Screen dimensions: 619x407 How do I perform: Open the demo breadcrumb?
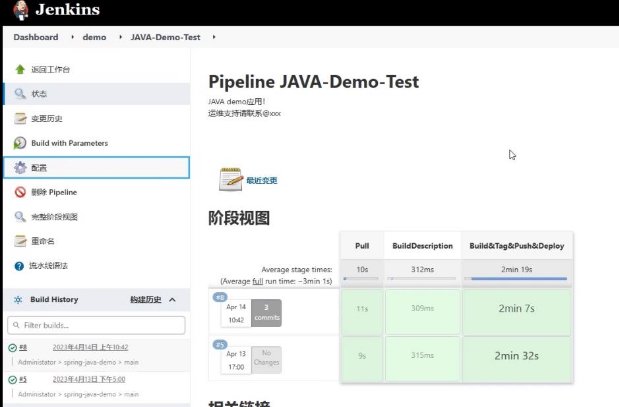(94, 37)
